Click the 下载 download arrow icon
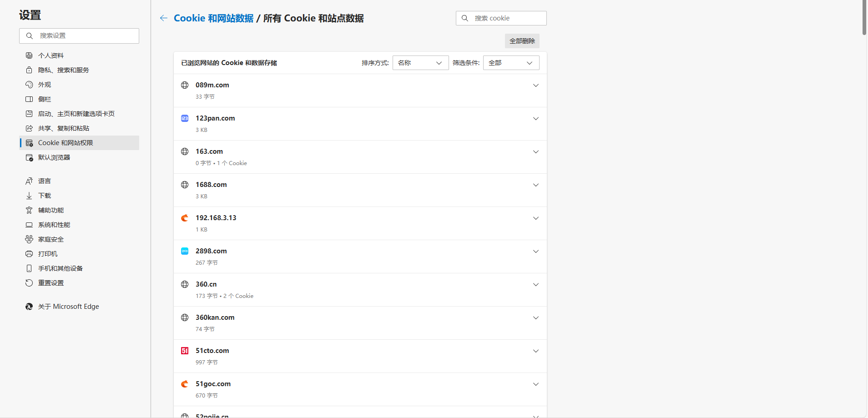Viewport: 868px width, 418px height. coord(29,196)
